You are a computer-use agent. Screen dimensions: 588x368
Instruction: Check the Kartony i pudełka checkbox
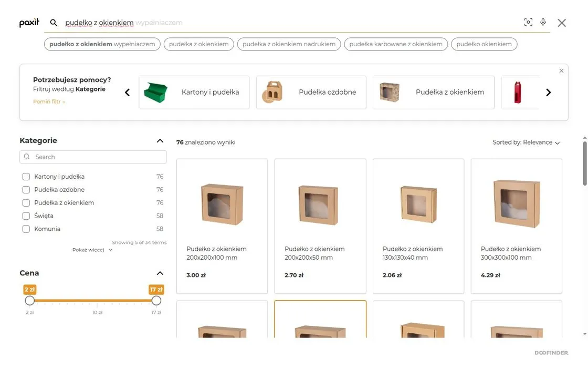[26, 177]
